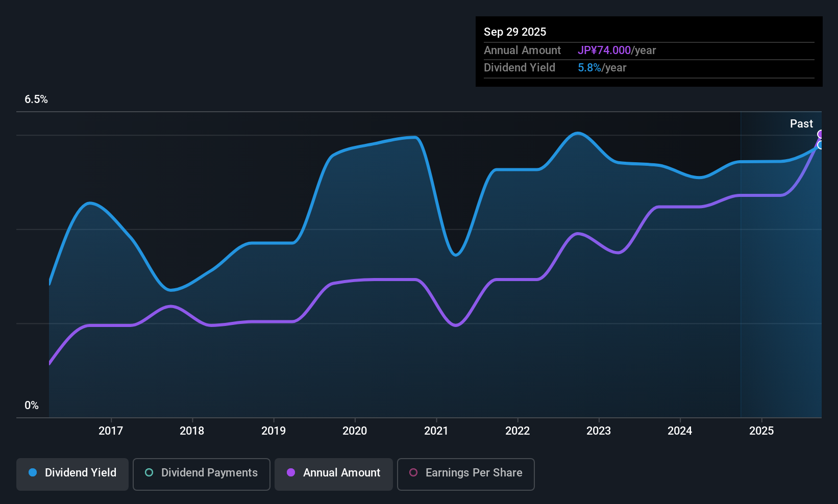
Task: Click the JP¥74.000/year annual amount value
Action: (x=617, y=51)
